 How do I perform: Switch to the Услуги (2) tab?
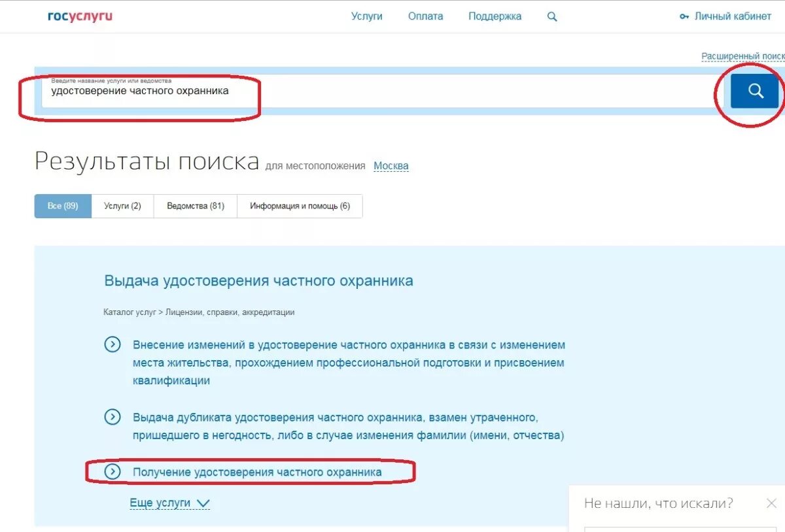click(122, 206)
